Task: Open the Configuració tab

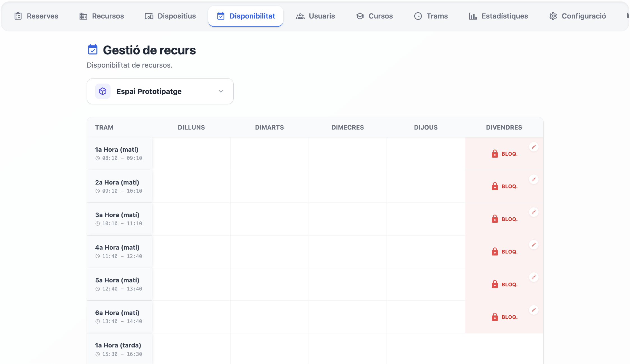Action: pos(578,16)
